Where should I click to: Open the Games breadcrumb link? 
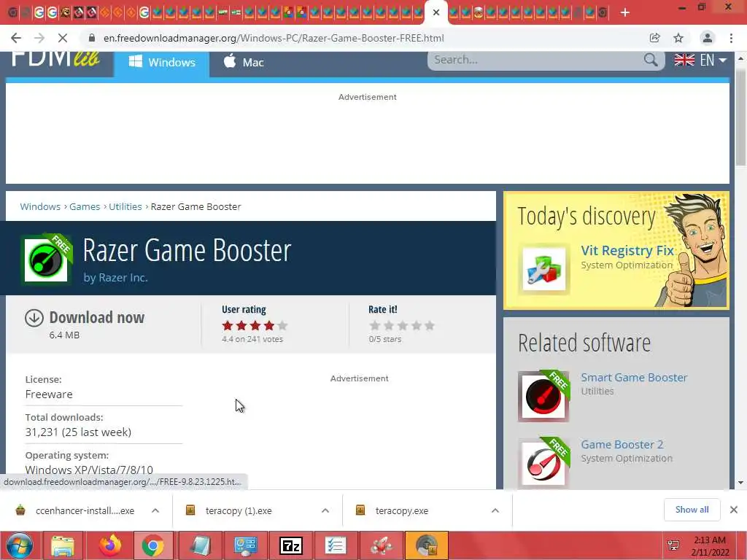point(85,206)
